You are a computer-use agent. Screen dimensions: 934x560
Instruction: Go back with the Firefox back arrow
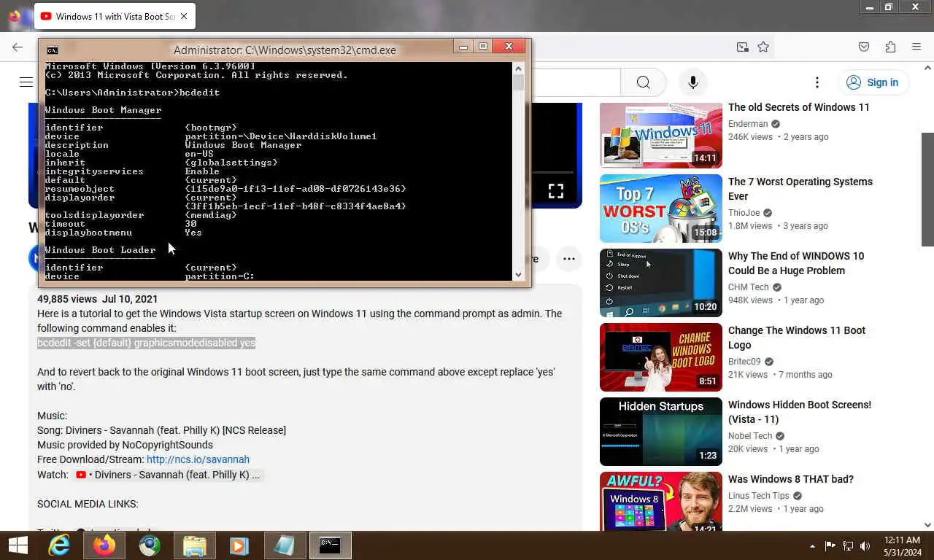(x=18, y=47)
